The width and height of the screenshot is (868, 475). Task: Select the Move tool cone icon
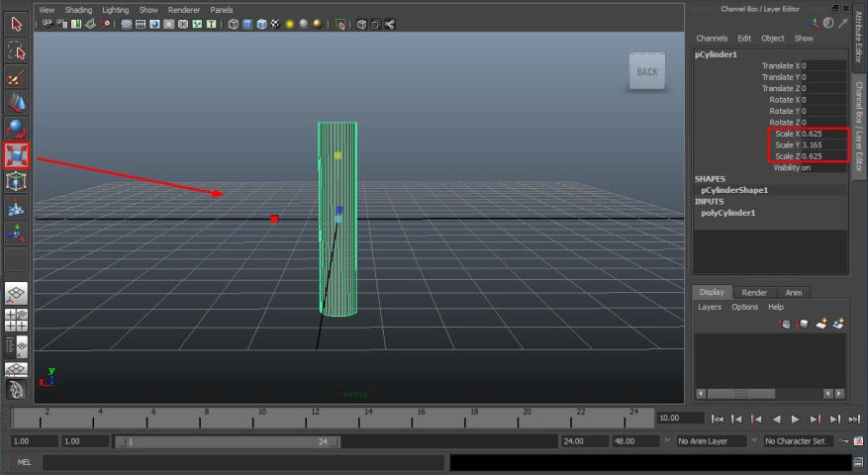pyautogui.click(x=16, y=104)
